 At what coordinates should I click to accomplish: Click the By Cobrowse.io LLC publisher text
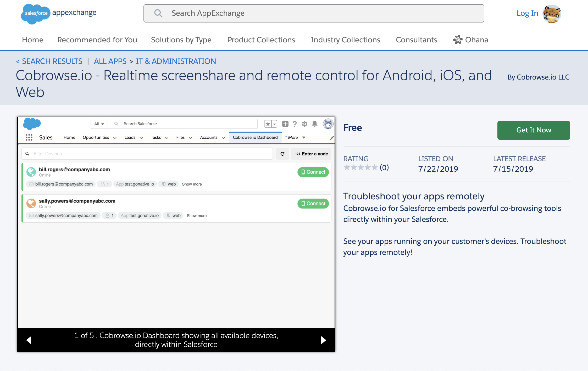pos(539,77)
